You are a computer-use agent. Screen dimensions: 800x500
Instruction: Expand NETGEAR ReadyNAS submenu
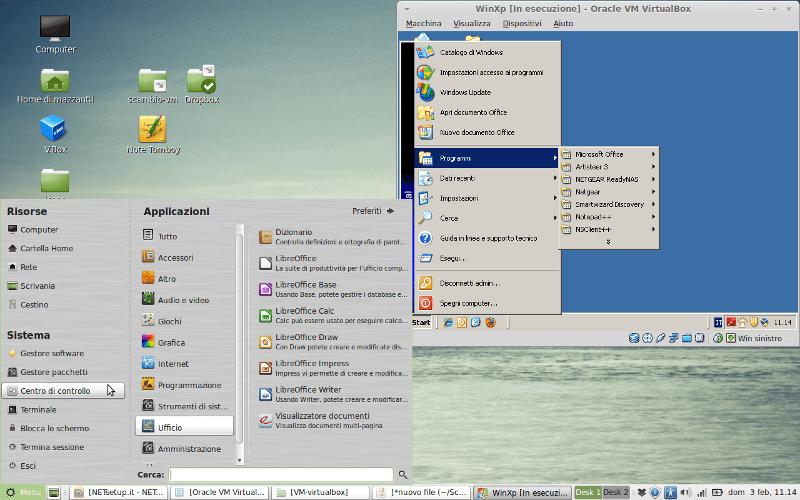pos(609,179)
